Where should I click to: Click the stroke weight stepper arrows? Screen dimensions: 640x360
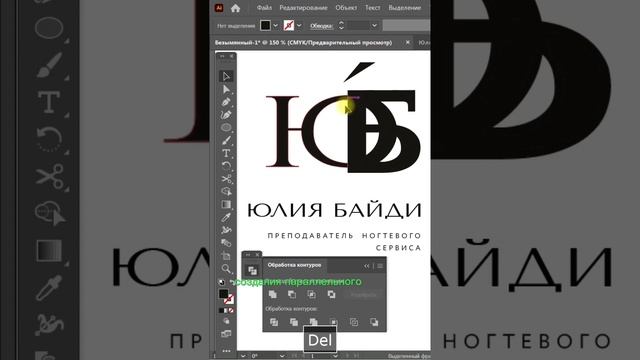point(341,25)
